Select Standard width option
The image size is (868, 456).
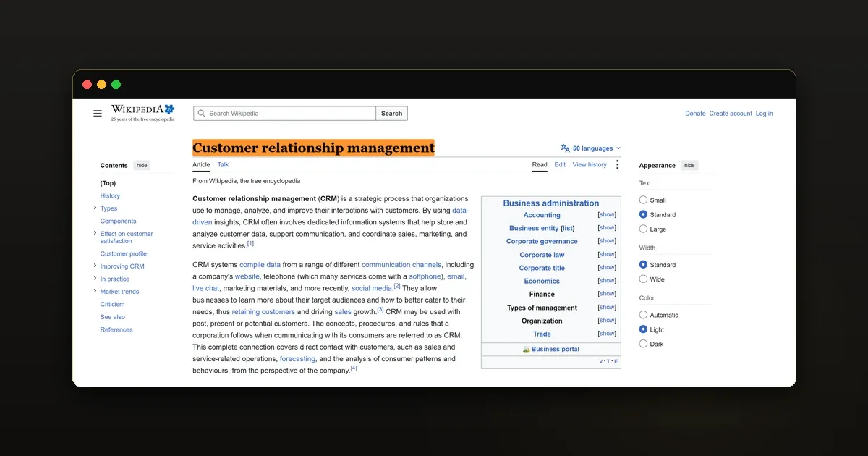point(643,265)
